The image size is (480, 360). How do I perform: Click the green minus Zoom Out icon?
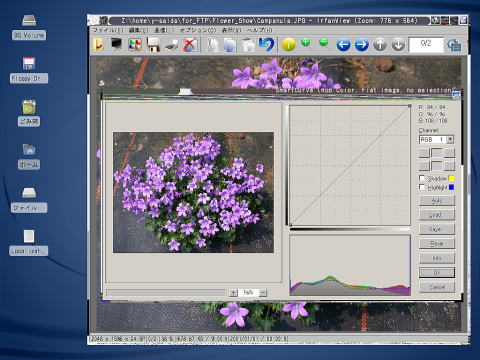pyautogui.click(x=323, y=42)
